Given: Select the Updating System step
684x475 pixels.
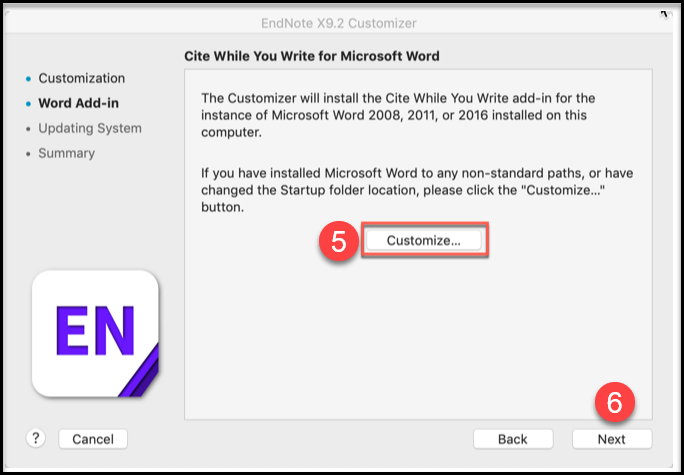Looking at the screenshot, I should [x=89, y=128].
